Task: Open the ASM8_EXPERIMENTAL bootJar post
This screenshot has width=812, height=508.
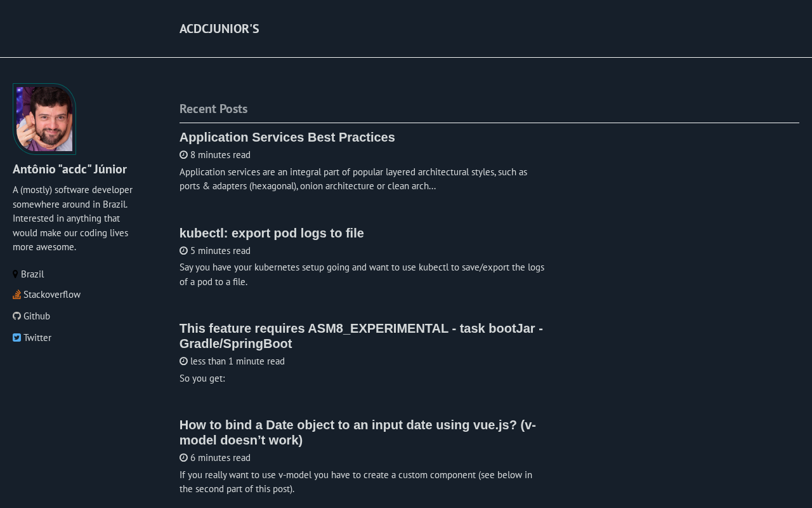Action: pos(360,336)
